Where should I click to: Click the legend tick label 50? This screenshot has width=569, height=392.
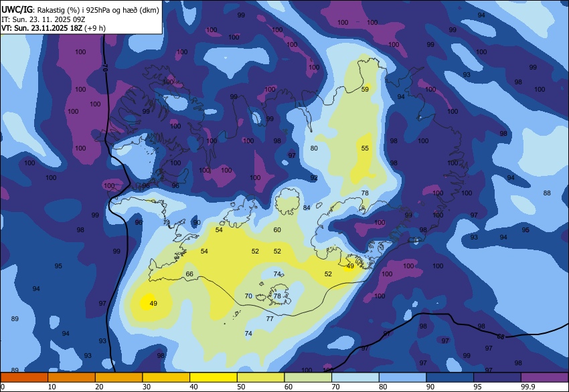[x=241, y=387]
